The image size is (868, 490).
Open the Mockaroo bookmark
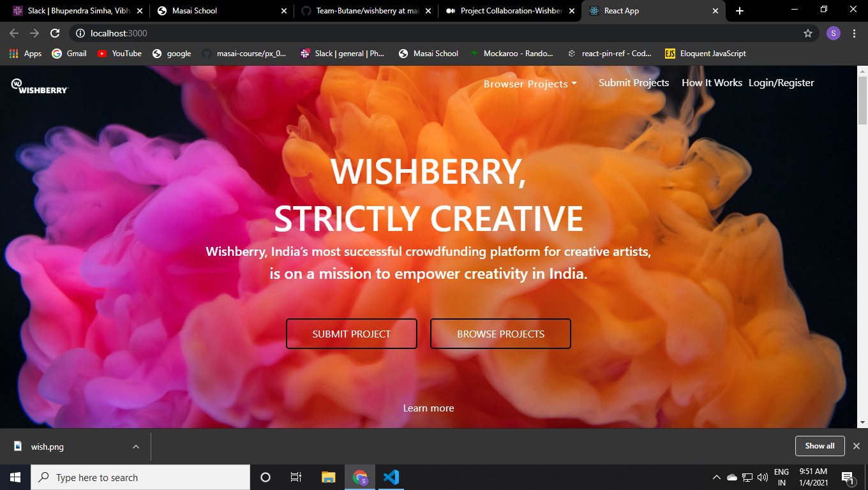point(511,54)
